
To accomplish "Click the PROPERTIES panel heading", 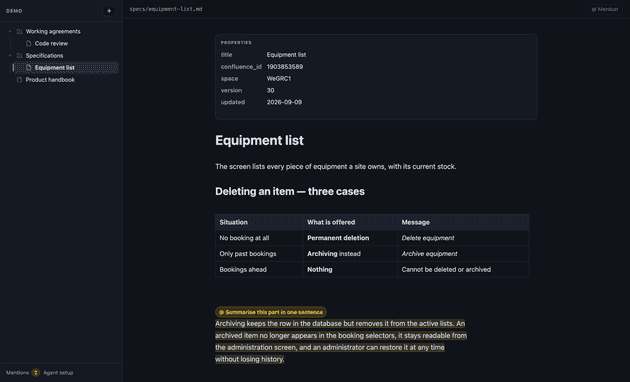I will point(236,43).
